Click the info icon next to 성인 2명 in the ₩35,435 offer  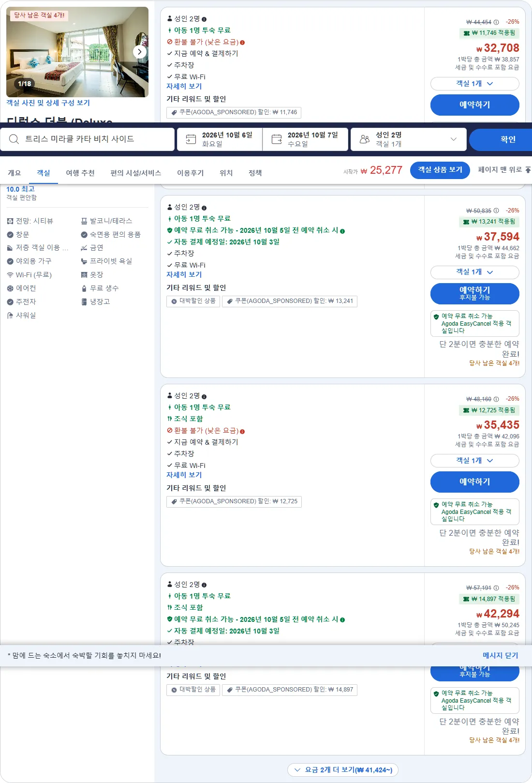tap(204, 396)
